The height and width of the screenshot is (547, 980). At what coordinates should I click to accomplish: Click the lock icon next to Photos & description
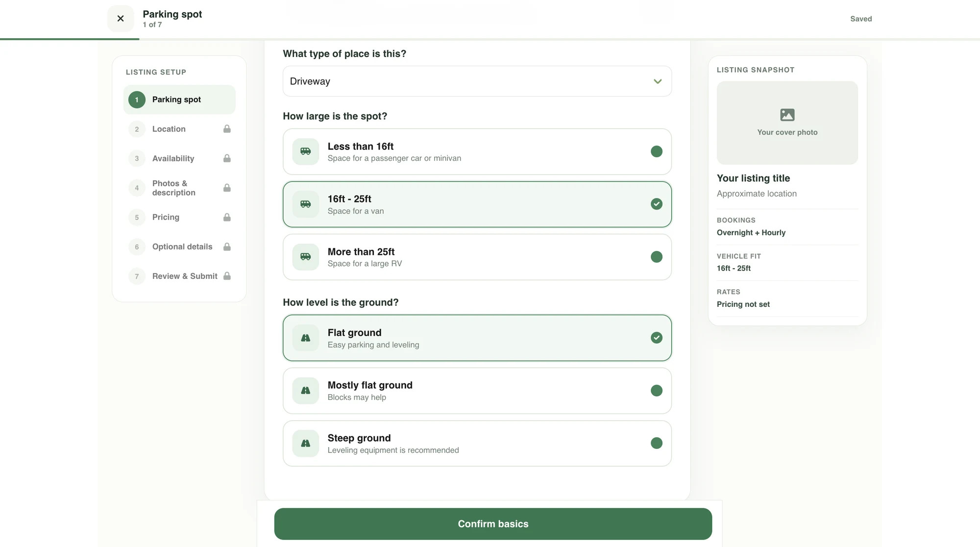click(227, 188)
